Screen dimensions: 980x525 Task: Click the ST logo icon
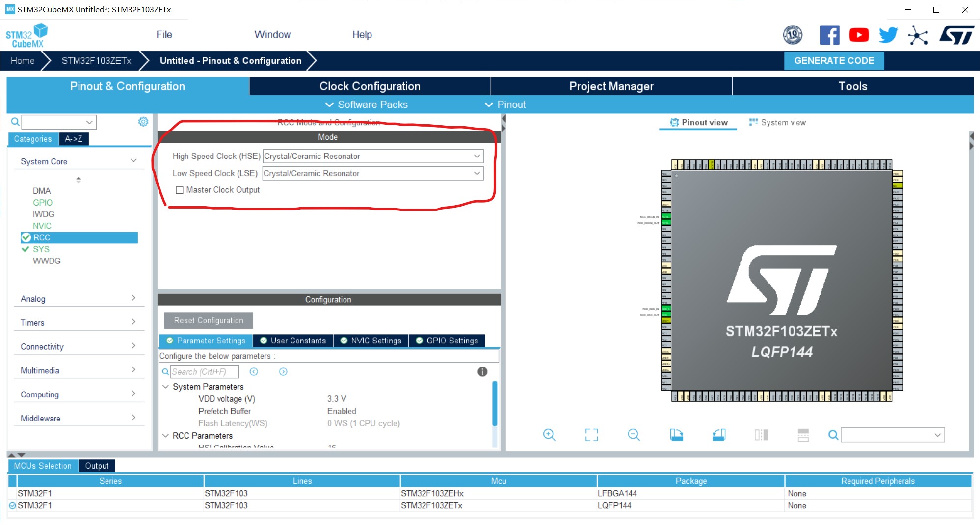(957, 35)
